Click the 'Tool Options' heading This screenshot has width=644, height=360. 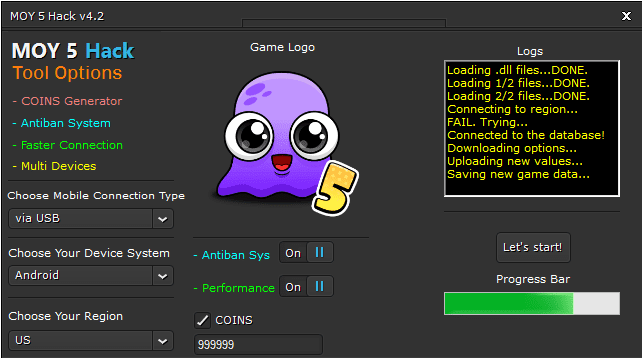pyautogui.click(x=67, y=73)
